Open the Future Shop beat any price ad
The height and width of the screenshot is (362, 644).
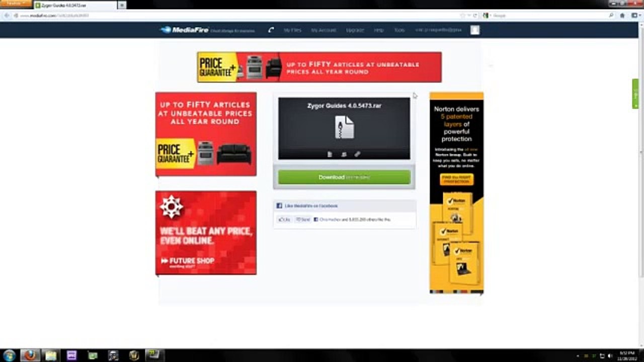tap(206, 233)
